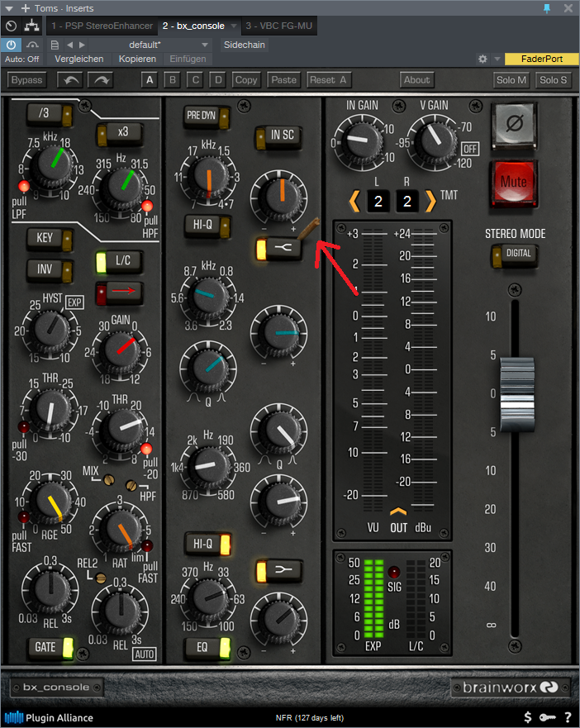Click the Bypass button

click(26, 80)
